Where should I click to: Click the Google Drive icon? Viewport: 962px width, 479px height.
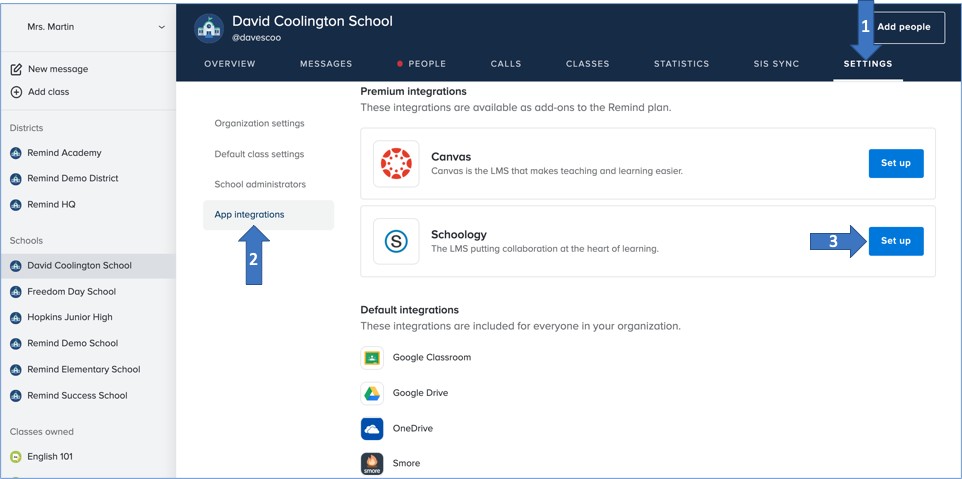[x=372, y=393]
